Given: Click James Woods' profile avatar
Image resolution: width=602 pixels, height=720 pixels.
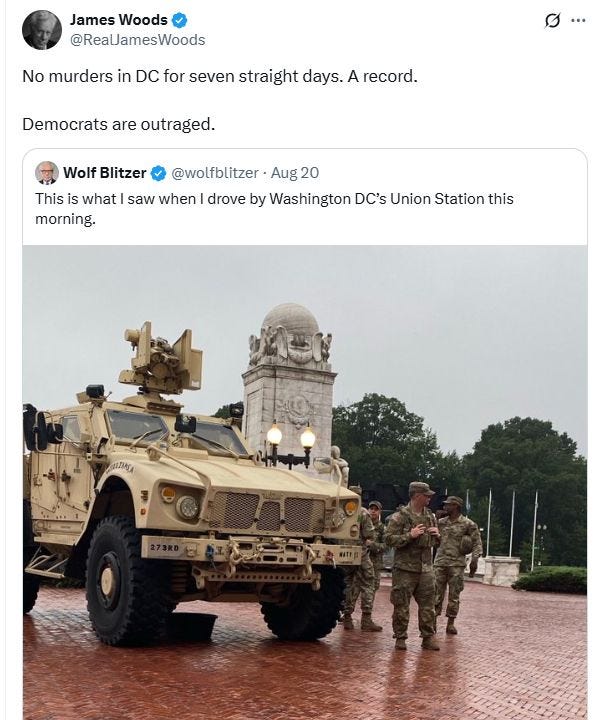Looking at the screenshot, I should point(42,29).
